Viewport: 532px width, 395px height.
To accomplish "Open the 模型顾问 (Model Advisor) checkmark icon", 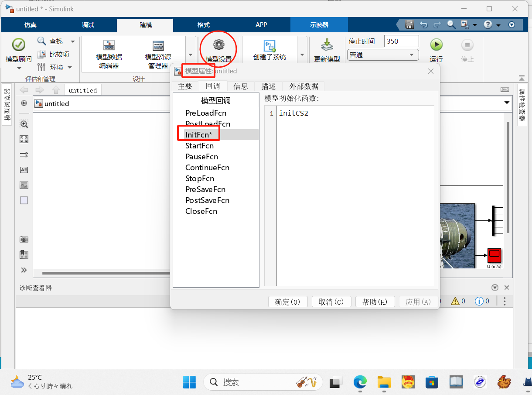I will [x=18, y=45].
